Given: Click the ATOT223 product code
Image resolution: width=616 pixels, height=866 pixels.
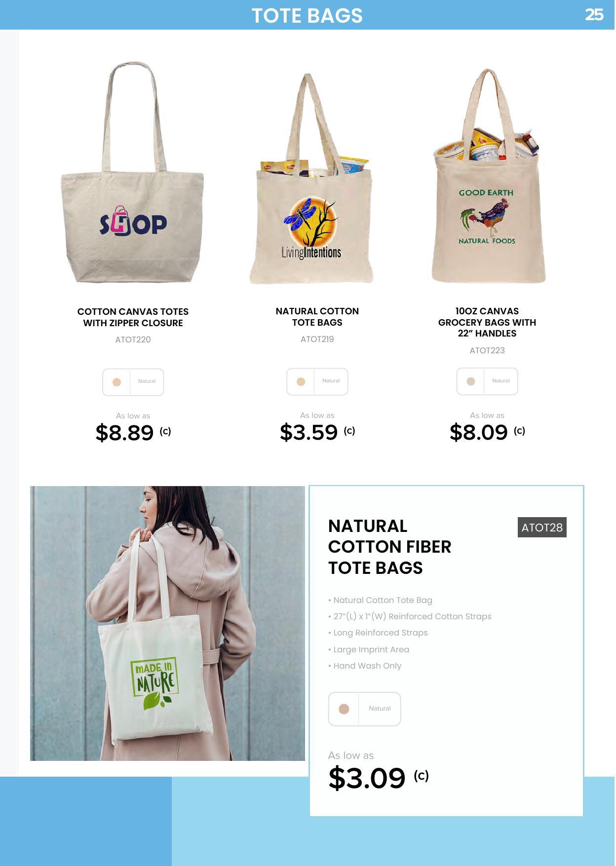Looking at the screenshot, I should (487, 350).
